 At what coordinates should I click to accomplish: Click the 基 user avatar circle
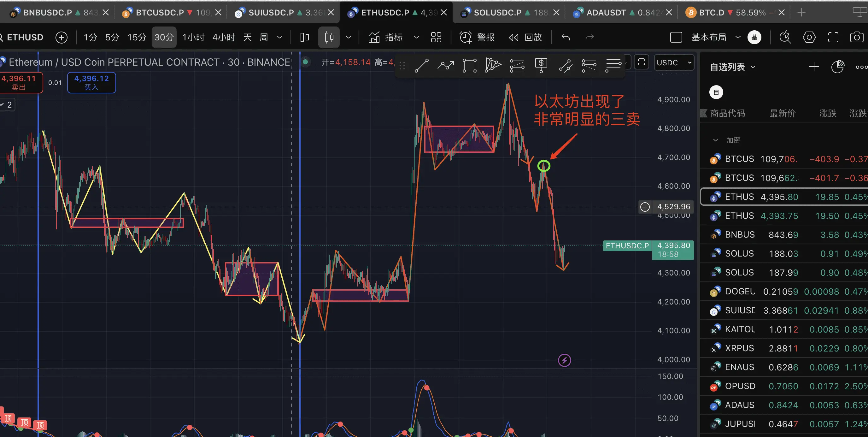(x=754, y=37)
